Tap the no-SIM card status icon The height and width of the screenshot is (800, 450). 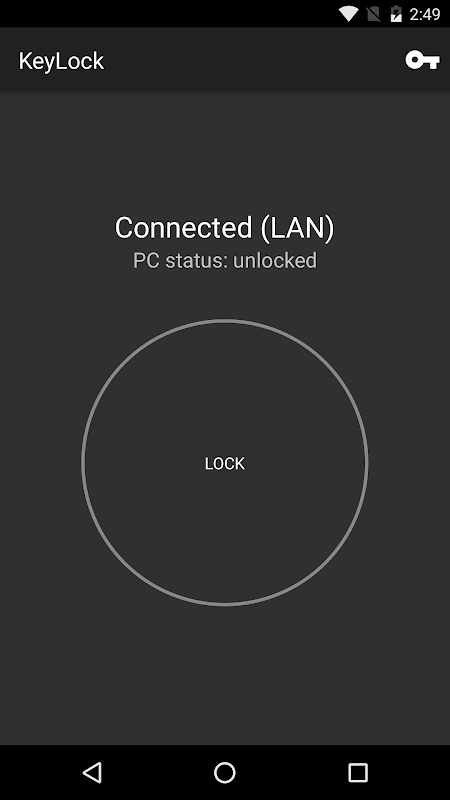pyautogui.click(x=373, y=14)
